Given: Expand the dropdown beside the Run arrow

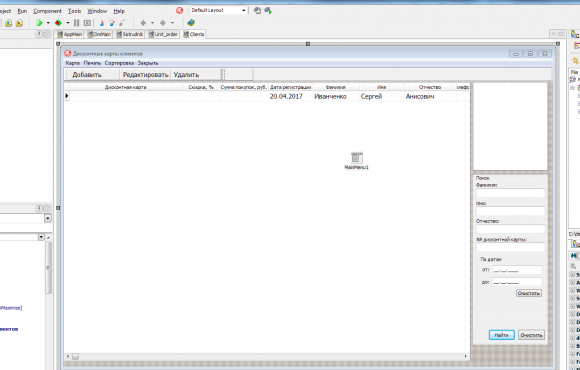Looking at the screenshot, I should 48,23.
